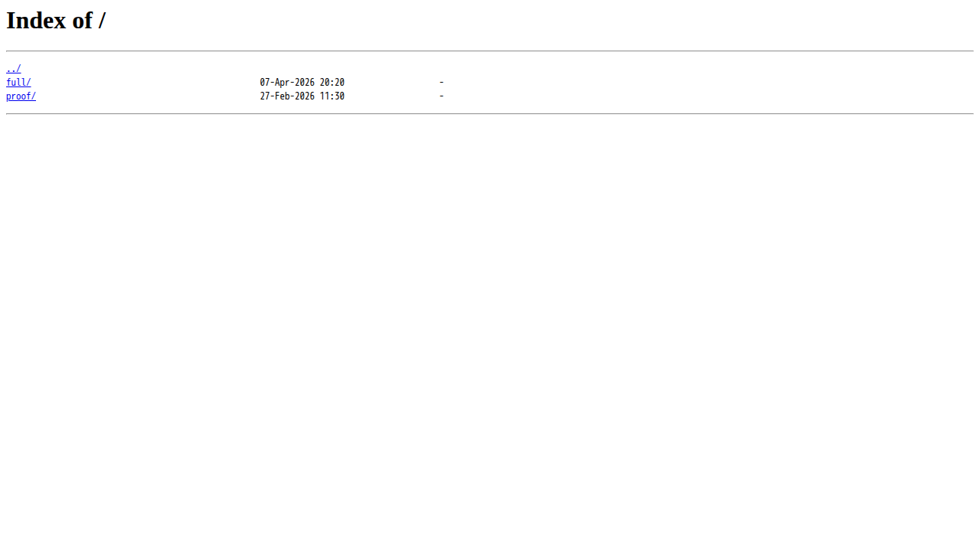Click the month "Feb" in the proof/ timestamp
This screenshot has height=551, width=980.
[x=283, y=96]
